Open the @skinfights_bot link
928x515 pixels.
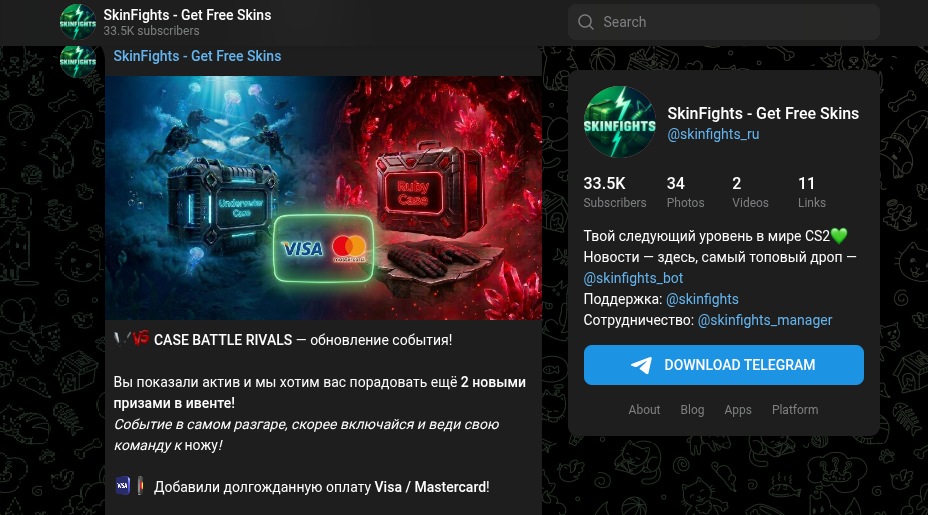click(633, 278)
